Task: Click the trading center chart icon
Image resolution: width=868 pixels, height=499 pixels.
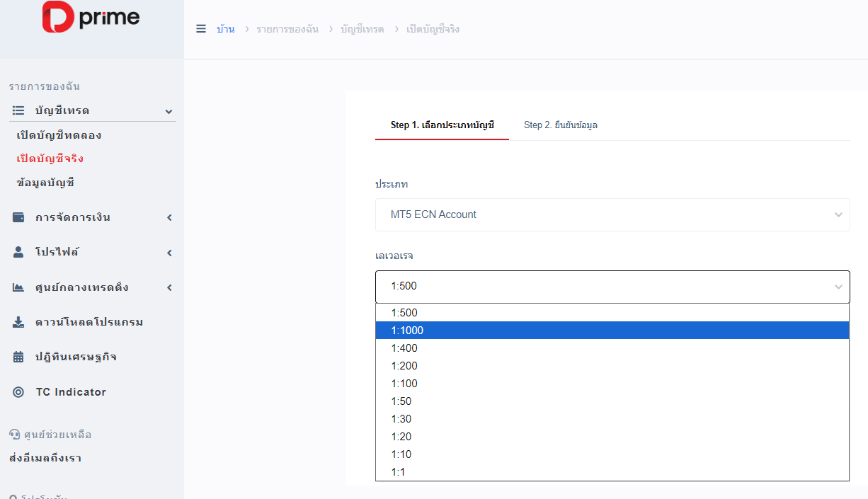Action: click(x=18, y=287)
